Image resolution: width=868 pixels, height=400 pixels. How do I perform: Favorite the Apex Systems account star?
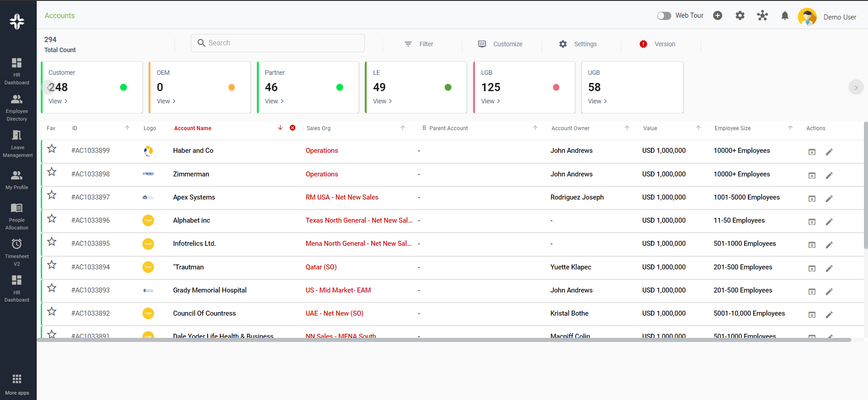(x=52, y=195)
